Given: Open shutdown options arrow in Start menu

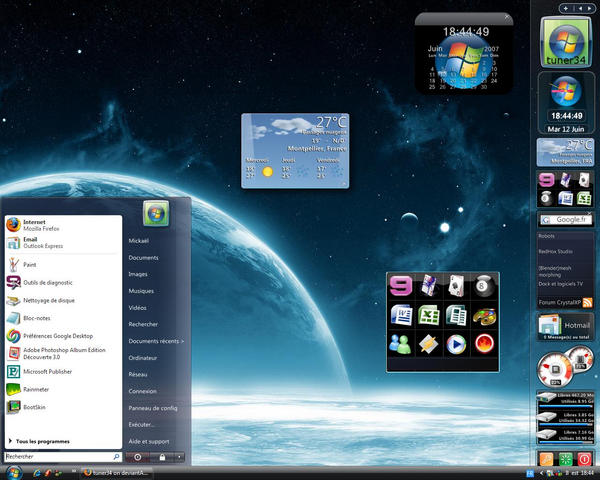Looking at the screenshot, I should (179, 457).
